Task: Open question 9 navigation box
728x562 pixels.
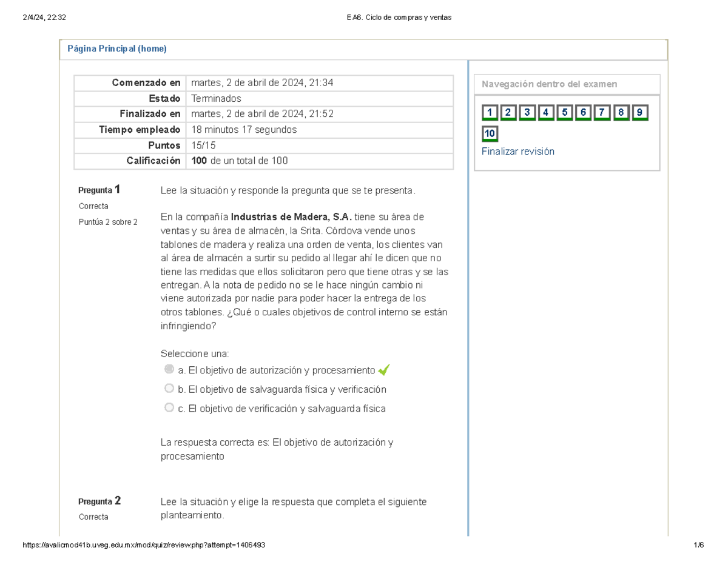Action: point(640,113)
